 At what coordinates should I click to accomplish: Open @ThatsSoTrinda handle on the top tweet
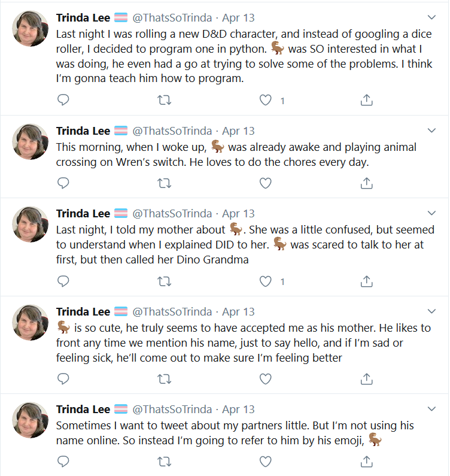tap(172, 18)
